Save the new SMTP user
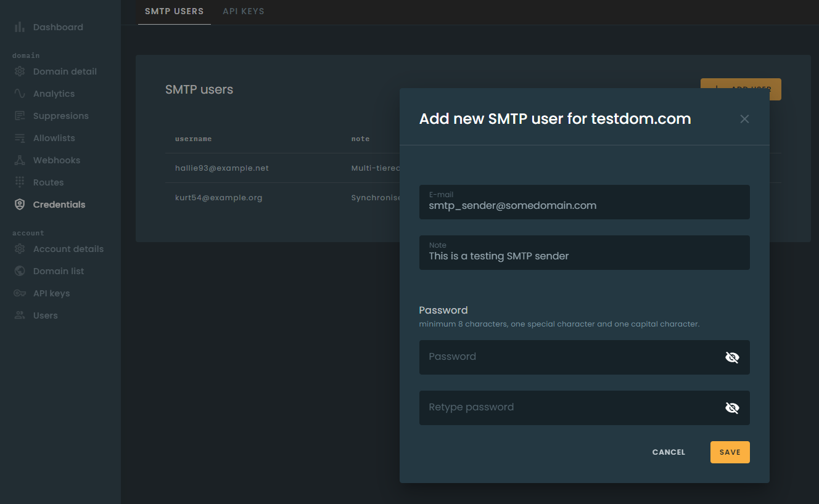819x504 pixels. tap(730, 452)
